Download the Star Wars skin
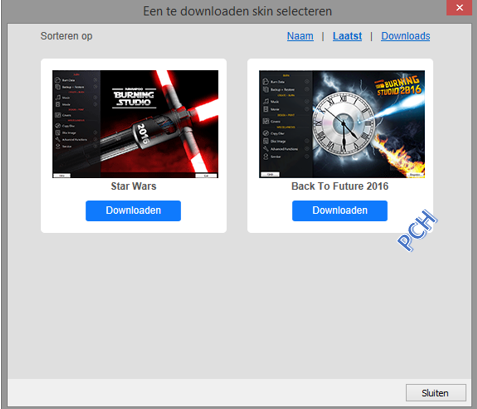The image size is (477, 409). [x=133, y=211]
